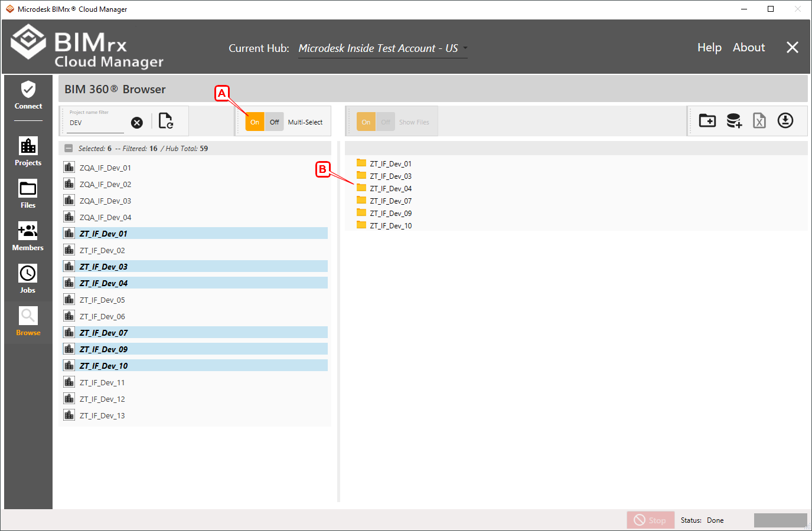Toggle the select-all projects checkbox
The height and width of the screenshot is (531, 812).
(69, 148)
